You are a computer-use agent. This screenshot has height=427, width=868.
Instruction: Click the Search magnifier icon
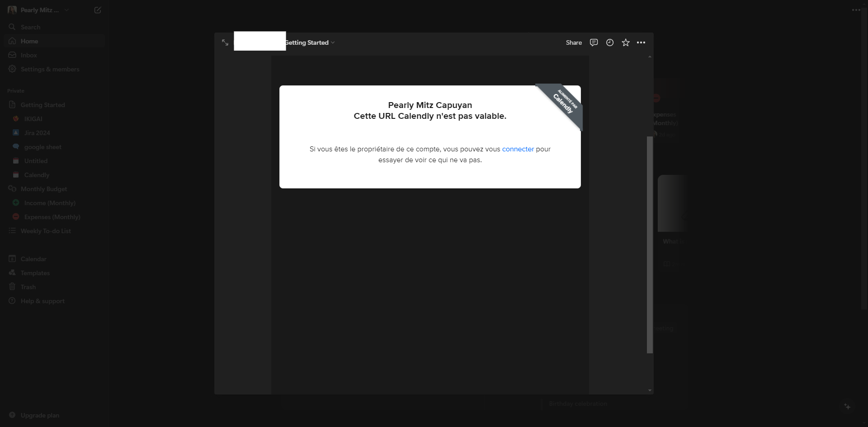(x=12, y=27)
